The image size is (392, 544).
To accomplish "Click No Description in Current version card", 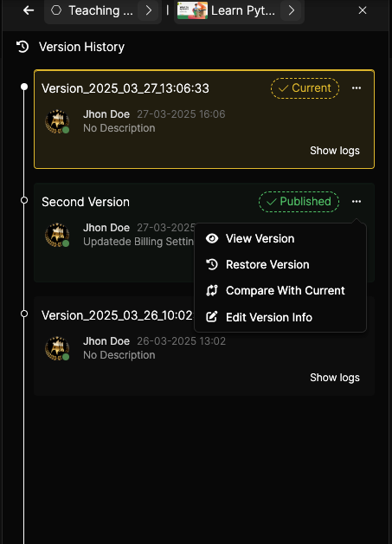I will (119, 128).
